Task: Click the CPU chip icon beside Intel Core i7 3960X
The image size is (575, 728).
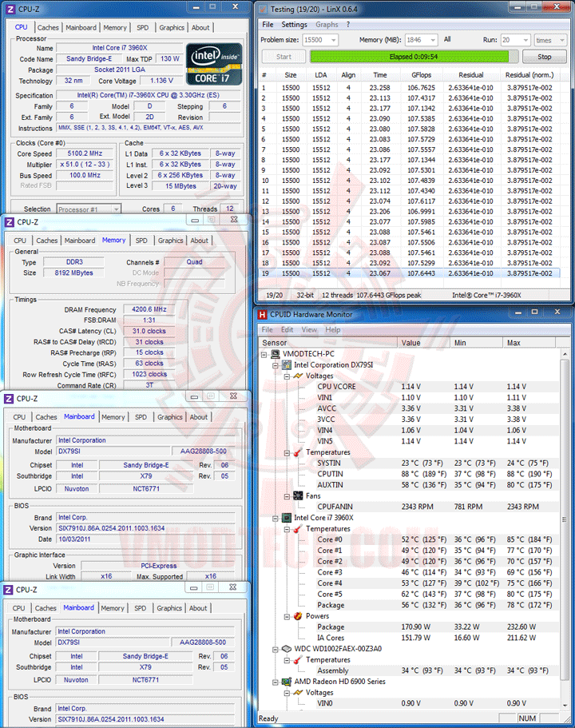Action: 287,518
